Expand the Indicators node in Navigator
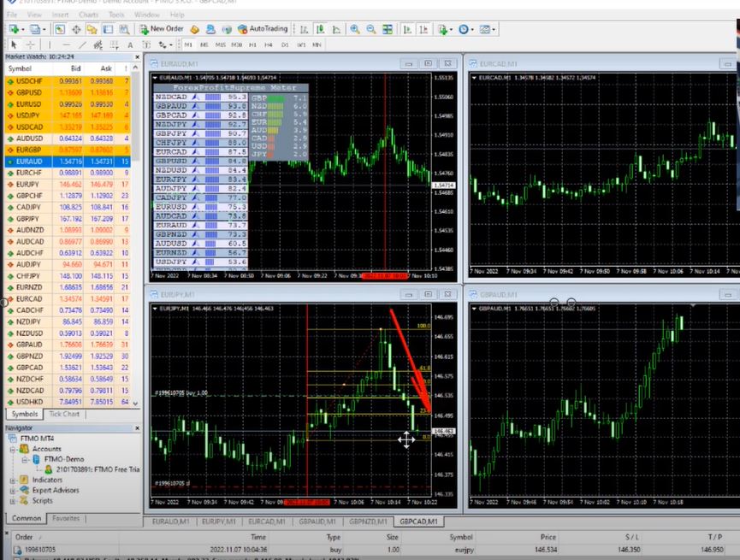The width and height of the screenshot is (740, 560). pyautogui.click(x=13, y=480)
